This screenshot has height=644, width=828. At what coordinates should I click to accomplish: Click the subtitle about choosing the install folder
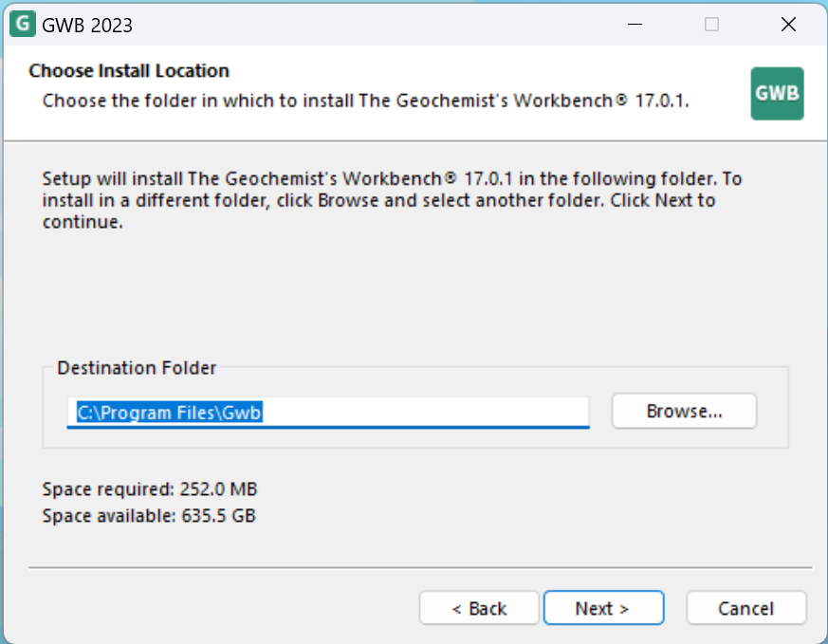point(365,101)
